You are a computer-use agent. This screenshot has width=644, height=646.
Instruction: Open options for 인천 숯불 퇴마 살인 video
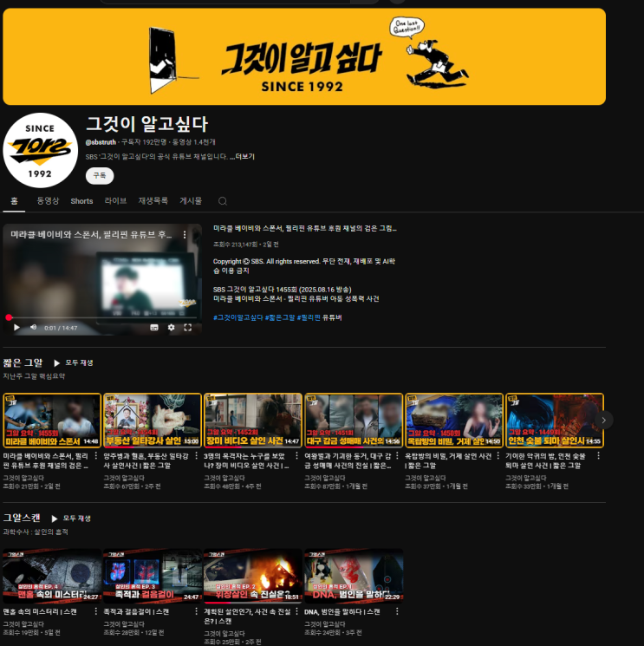(x=598, y=455)
